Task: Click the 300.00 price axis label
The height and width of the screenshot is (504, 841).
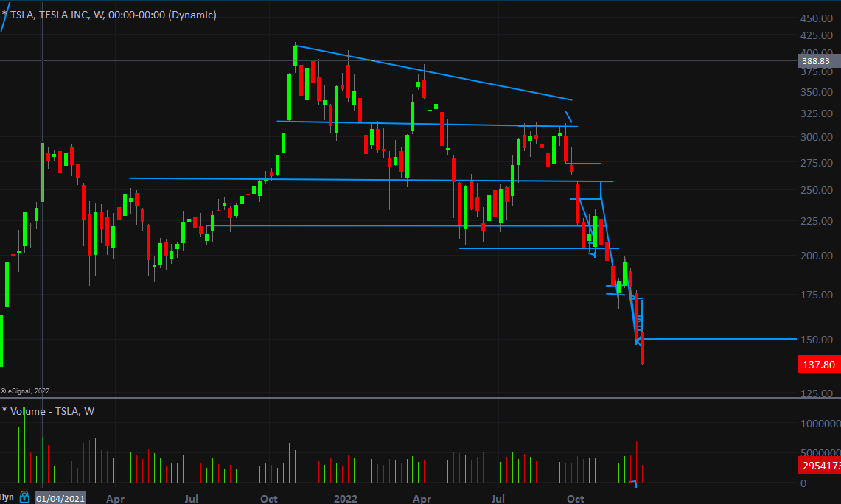Action: tap(817, 137)
